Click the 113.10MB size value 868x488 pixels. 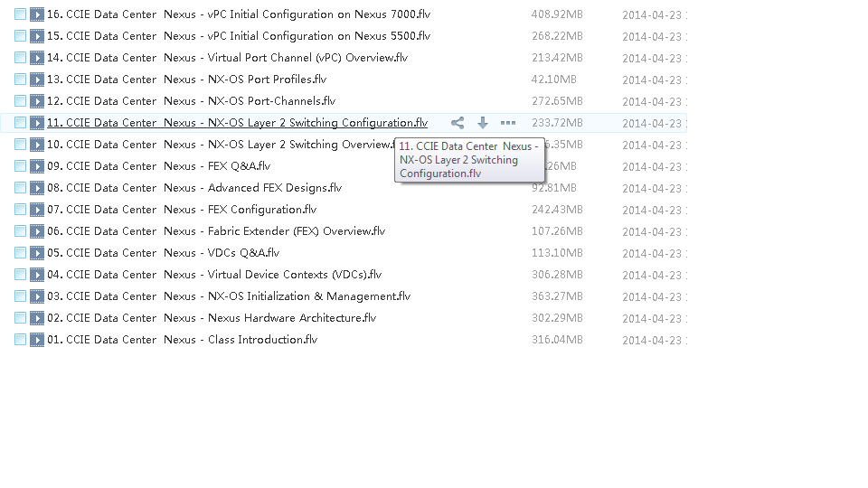557,253
